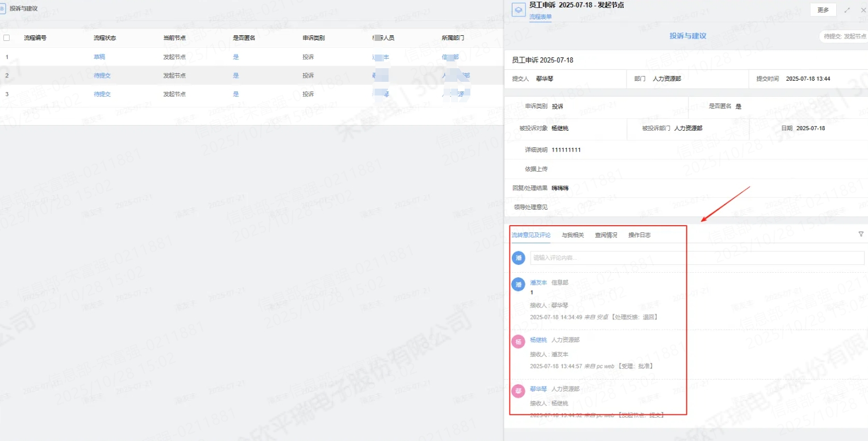This screenshot has width=868, height=441.
Task: Switch to the 查阅情况 tab
Action: click(606, 235)
